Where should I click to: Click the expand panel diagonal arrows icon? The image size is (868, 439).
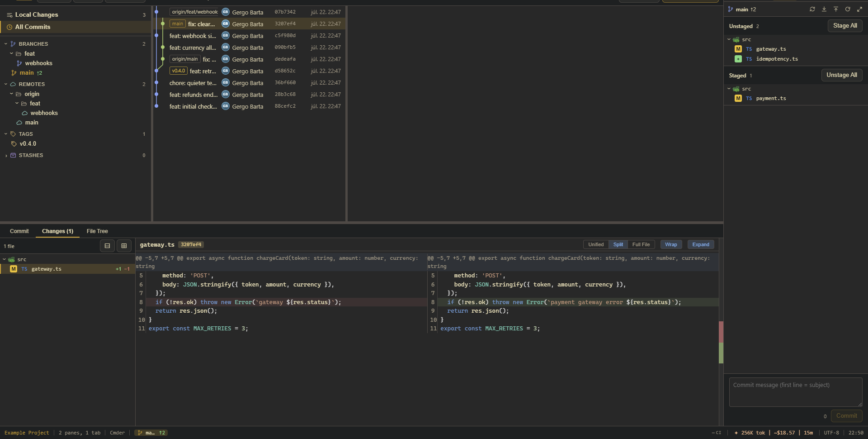(859, 9)
